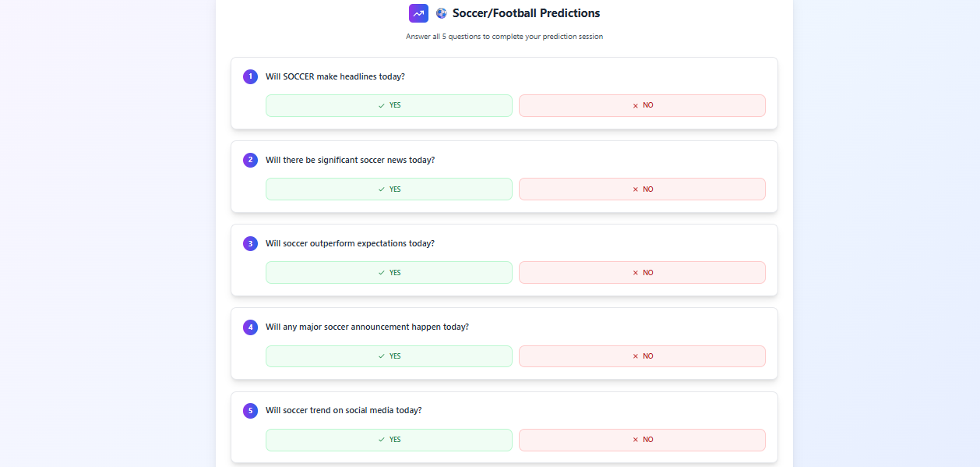This screenshot has height=467, width=980.
Task: Click the question 4 number badge
Action: [x=250, y=327]
